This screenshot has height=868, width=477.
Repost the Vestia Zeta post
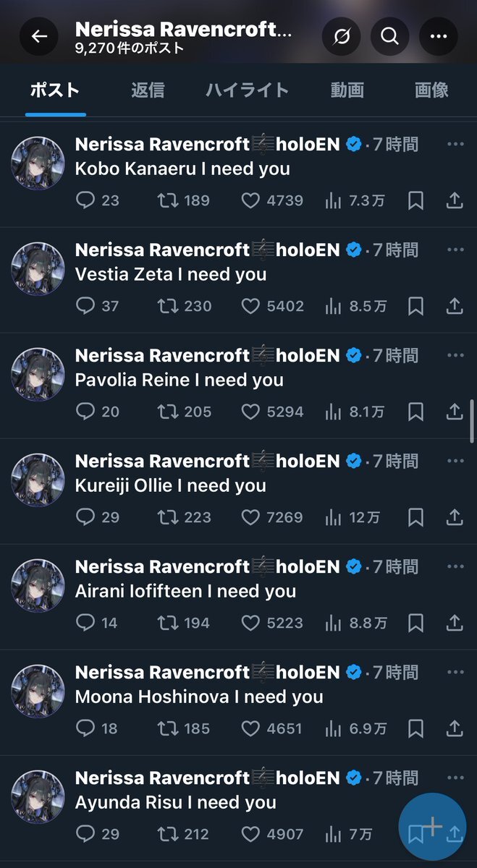pyautogui.click(x=167, y=306)
